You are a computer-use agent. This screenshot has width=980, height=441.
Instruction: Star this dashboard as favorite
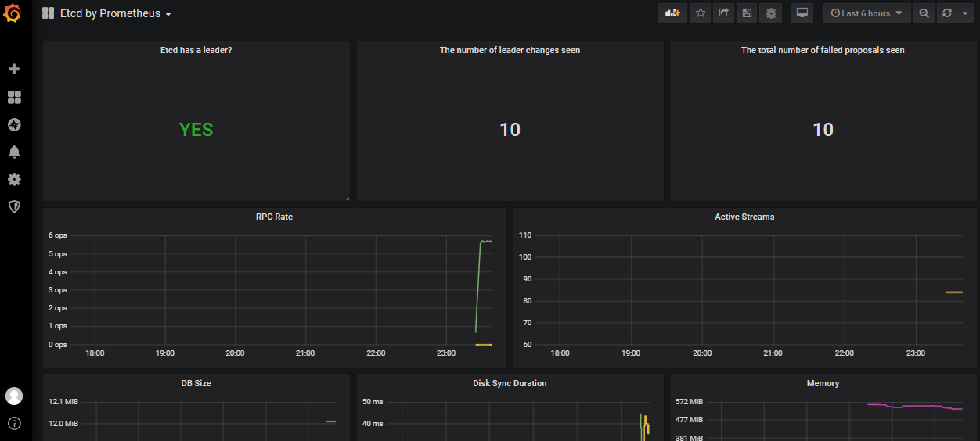pos(701,13)
